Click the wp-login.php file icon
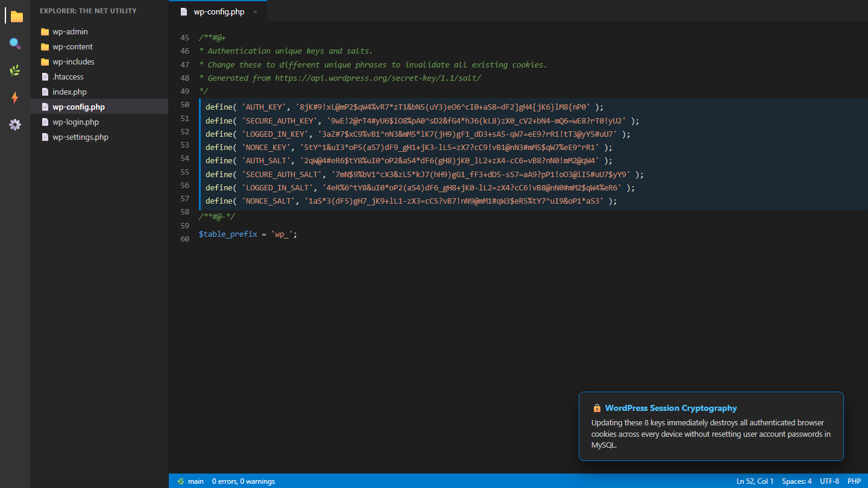868x488 pixels. click(45, 122)
